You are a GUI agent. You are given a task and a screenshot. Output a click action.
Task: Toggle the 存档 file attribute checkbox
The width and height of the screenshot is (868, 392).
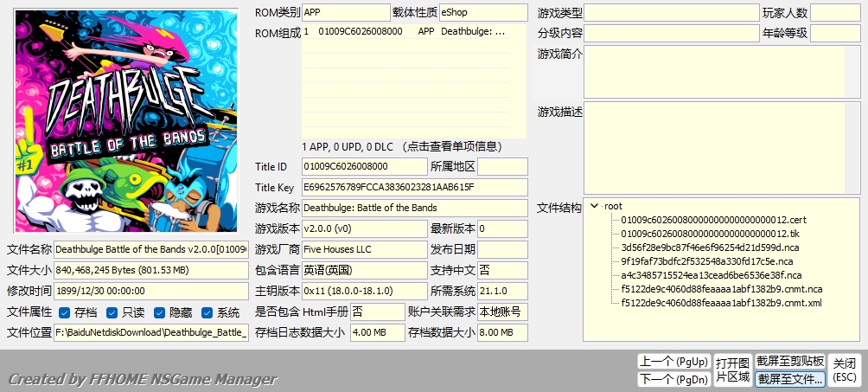pos(64,312)
